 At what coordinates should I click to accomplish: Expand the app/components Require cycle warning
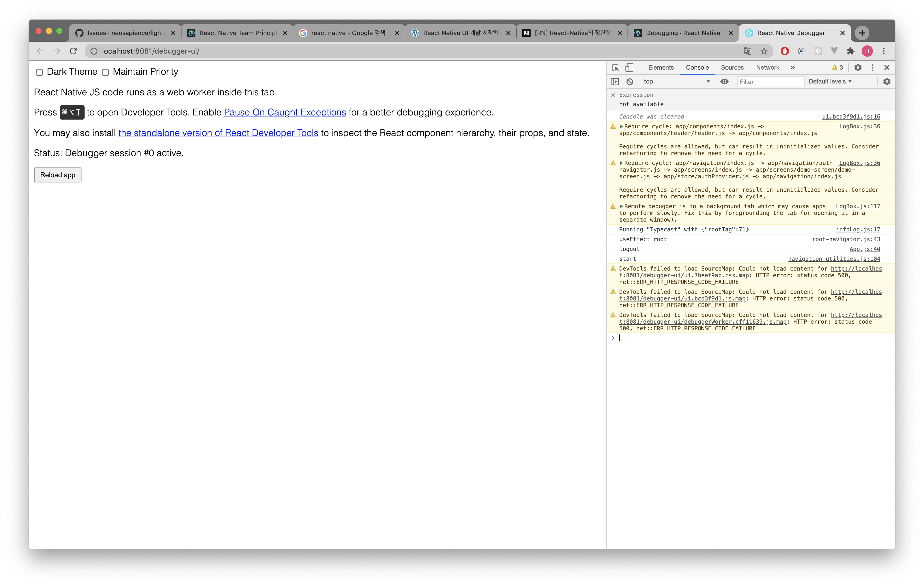621,127
